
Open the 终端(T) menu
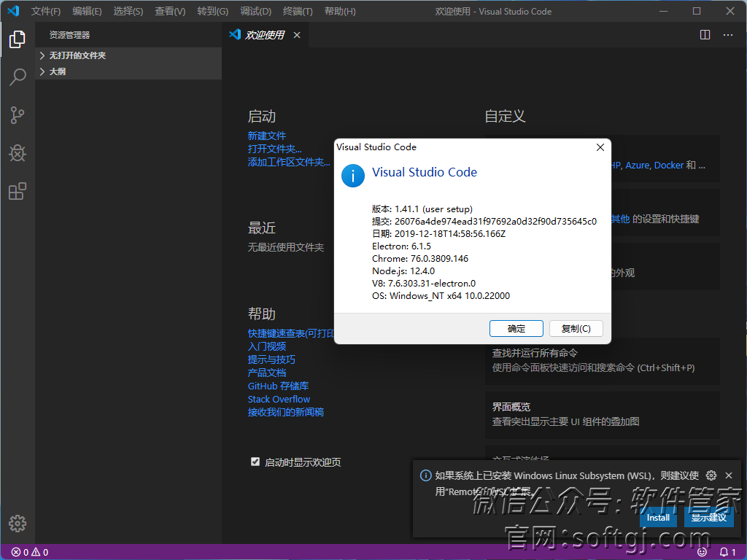tap(298, 11)
